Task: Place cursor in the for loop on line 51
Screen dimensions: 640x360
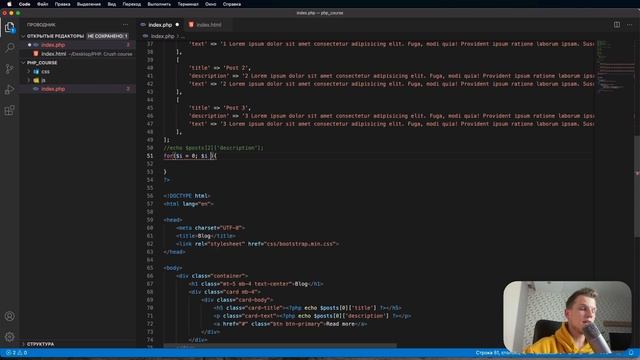Action: pos(190,156)
